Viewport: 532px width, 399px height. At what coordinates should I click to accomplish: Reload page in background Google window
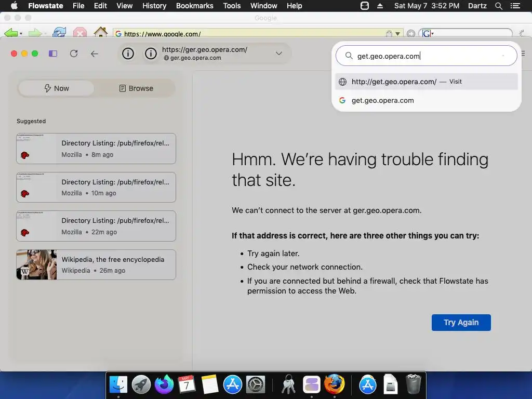[x=59, y=33]
